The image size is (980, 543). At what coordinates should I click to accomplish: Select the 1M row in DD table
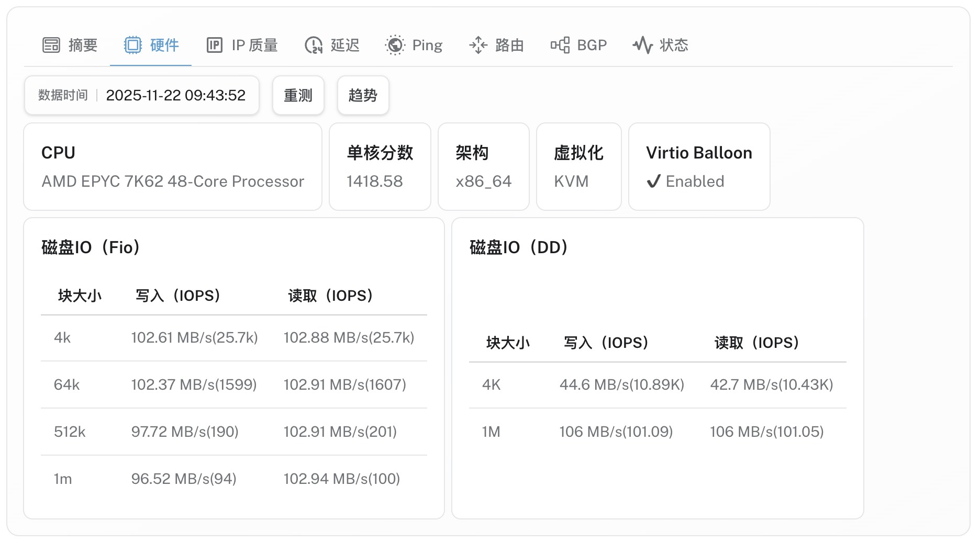(x=657, y=432)
